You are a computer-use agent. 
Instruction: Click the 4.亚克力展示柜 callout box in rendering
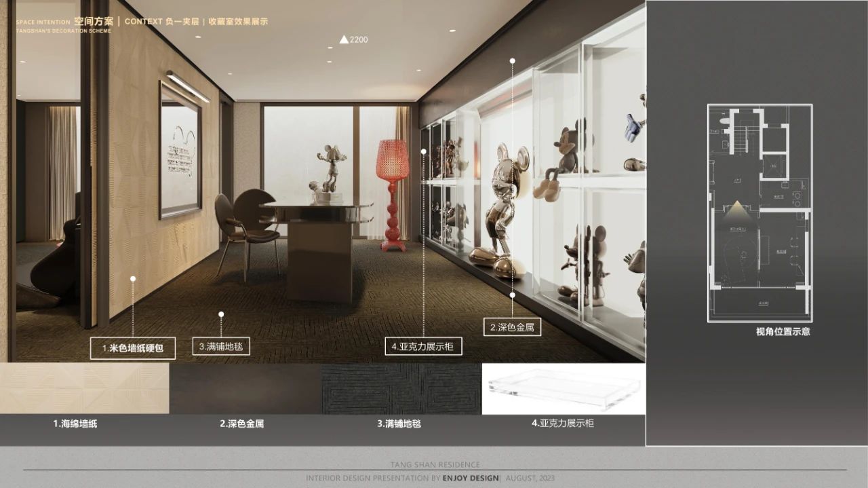[x=424, y=346]
